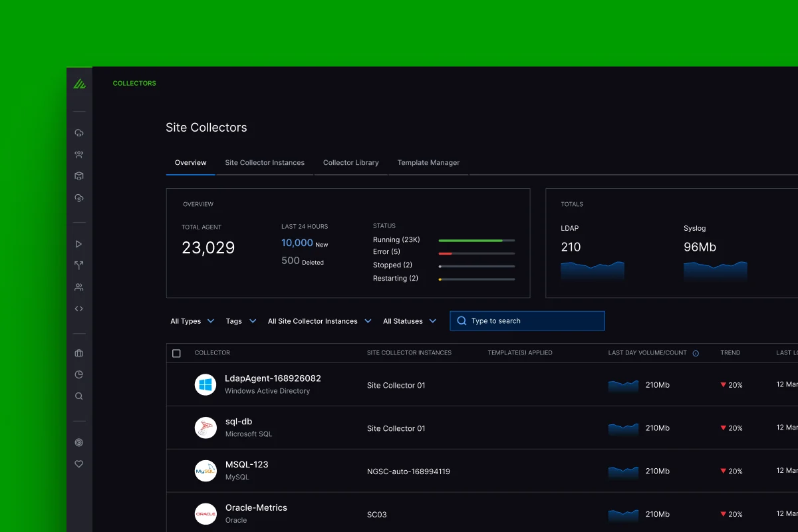This screenshot has width=798, height=532.
Task: Click the MySQL logo for MSQL-123
Action: [x=205, y=471]
